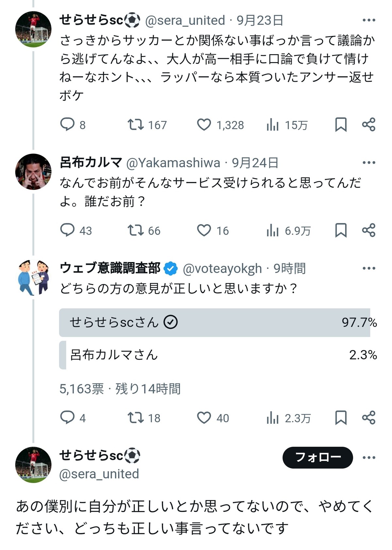
Task: View analytics for the 6.9万 views tweet
Action: tap(272, 230)
